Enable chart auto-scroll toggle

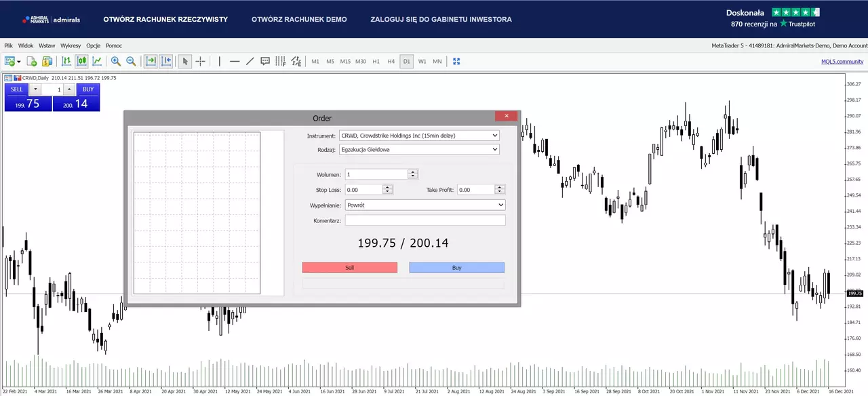tap(151, 61)
